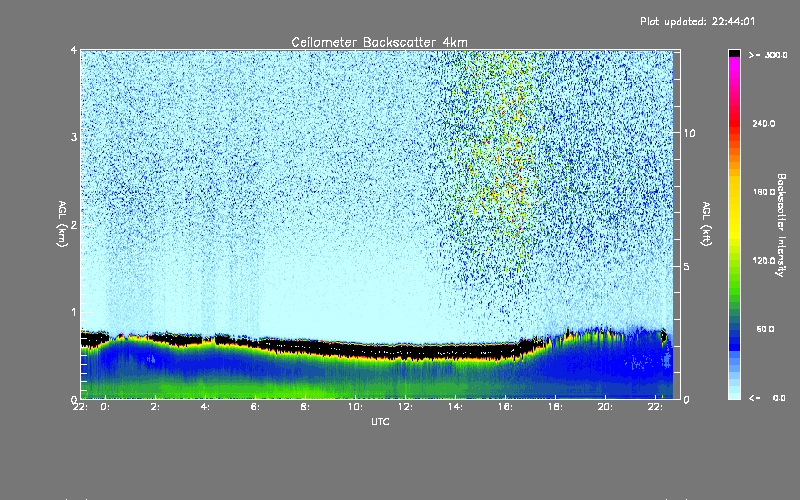Click the '0:' tick on the UTC axis
Image resolution: width=800 pixels, height=500 pixels.
coord(106,407)
